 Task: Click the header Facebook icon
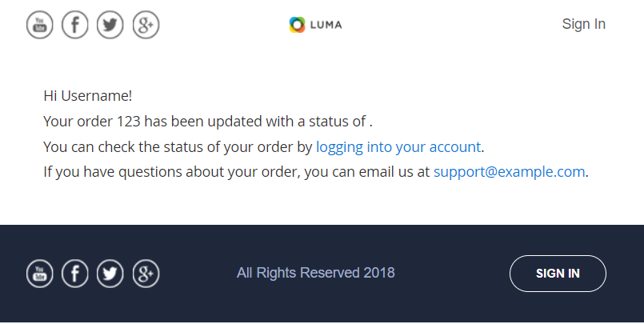[x=75, y=25]
